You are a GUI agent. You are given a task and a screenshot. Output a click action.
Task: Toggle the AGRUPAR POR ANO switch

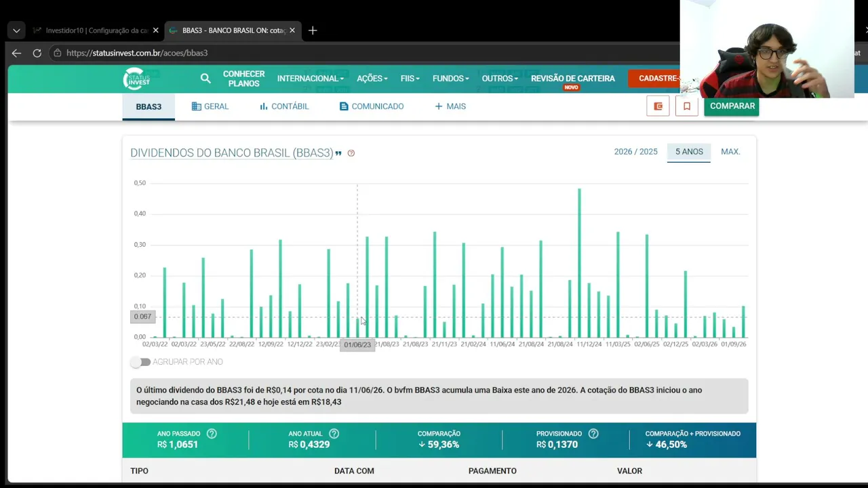click(141, 362)
